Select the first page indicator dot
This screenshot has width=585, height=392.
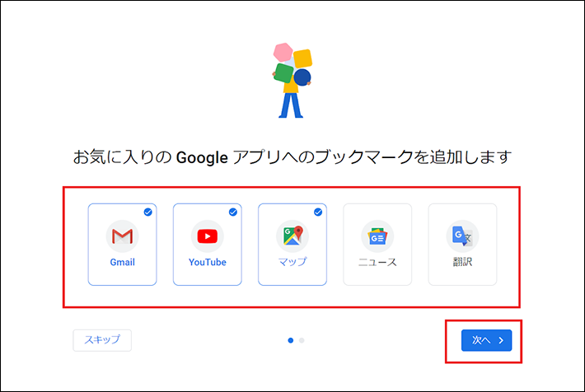[x=291, y=340]
